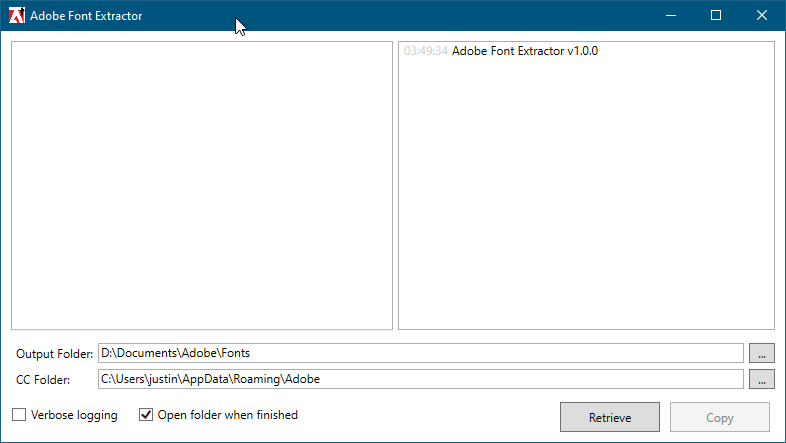
Task: Focus the Output Folder path field
Action: (421, 353)
